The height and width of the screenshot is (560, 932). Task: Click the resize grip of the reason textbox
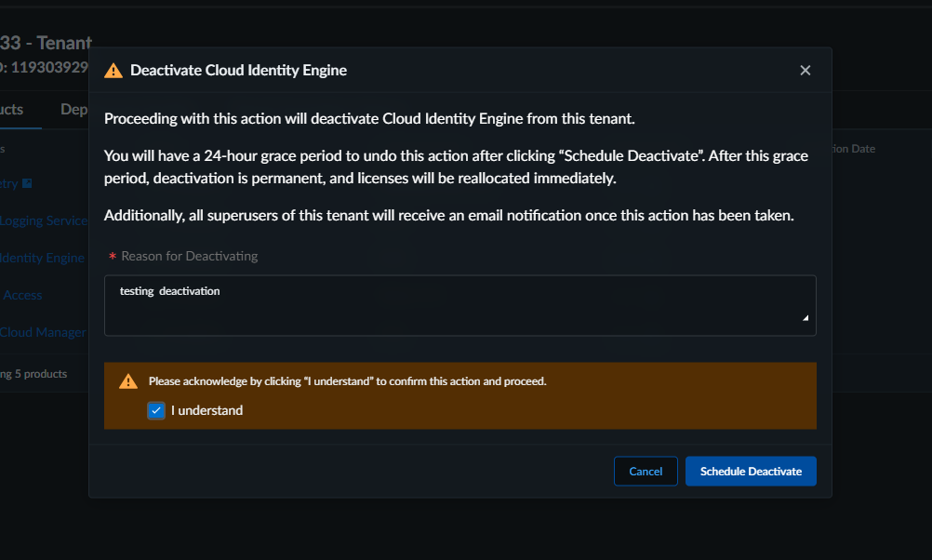click(806, 318)
